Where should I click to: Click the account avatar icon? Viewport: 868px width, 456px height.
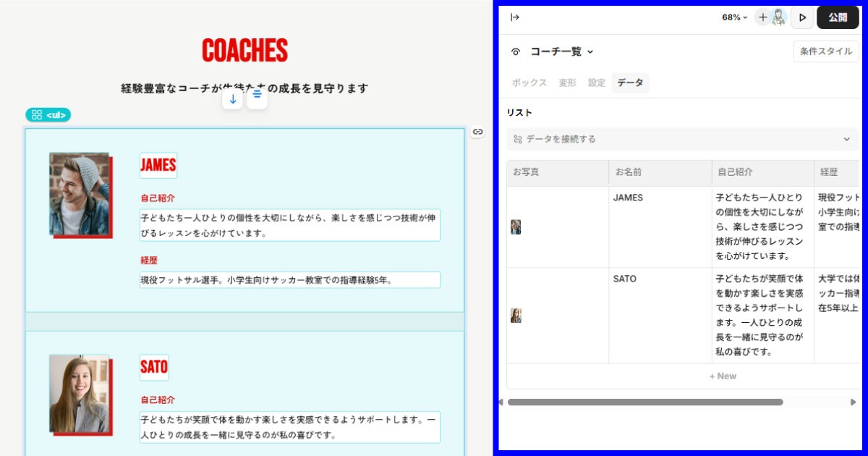pos(778,16)
